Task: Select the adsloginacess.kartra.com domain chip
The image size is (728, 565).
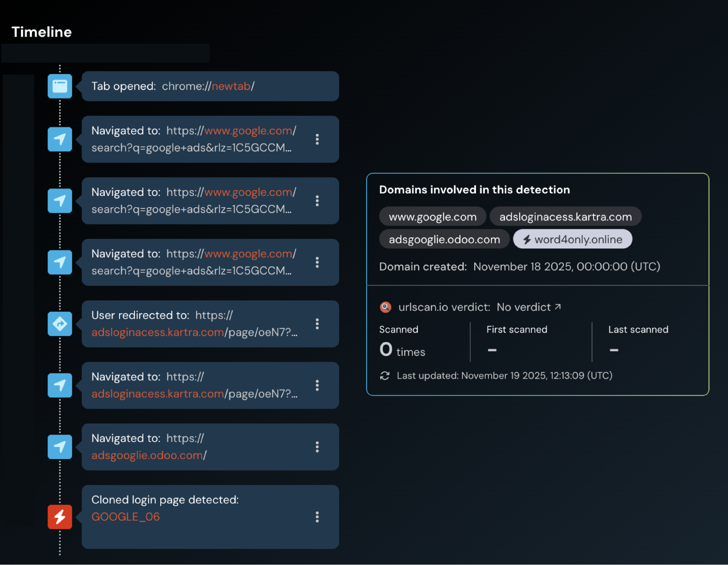Action: click(x=566, y=216)
